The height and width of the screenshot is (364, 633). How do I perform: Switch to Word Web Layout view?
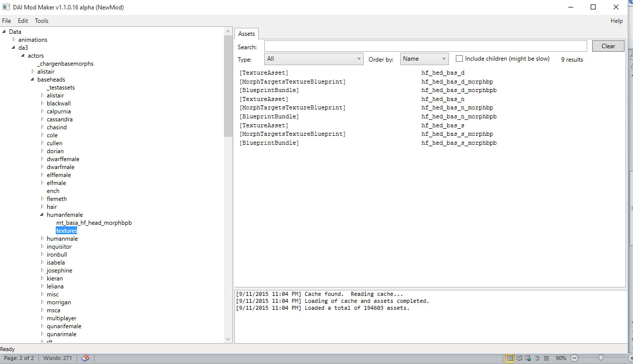528,358
